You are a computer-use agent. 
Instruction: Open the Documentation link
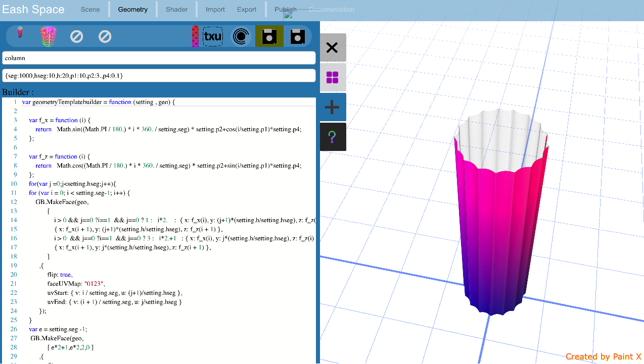332,10
